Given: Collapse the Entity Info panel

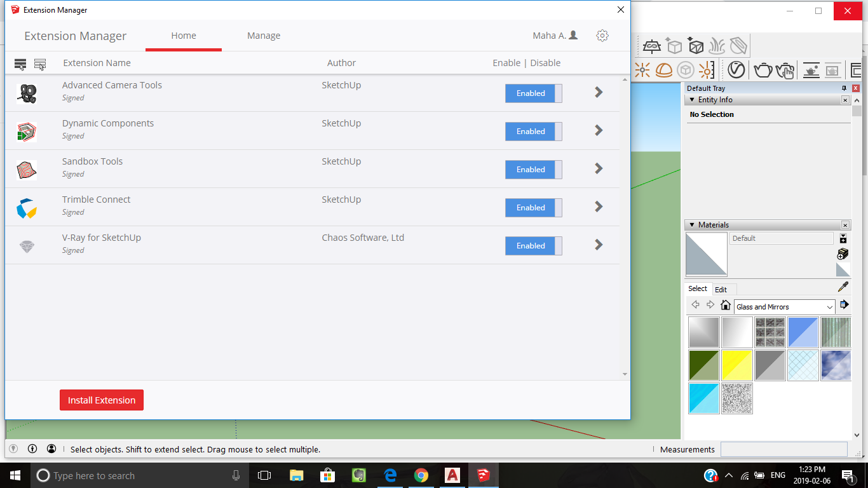Looking at the screenshot, I should (692, 100).
